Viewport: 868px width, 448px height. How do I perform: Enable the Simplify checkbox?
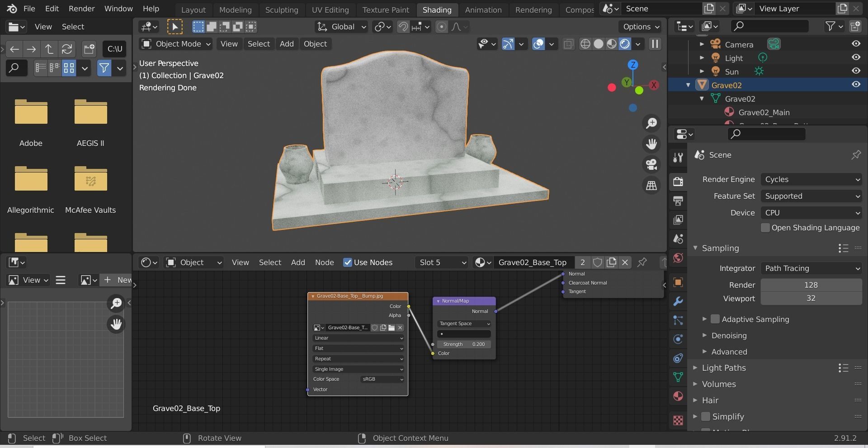tap(705, 416)
